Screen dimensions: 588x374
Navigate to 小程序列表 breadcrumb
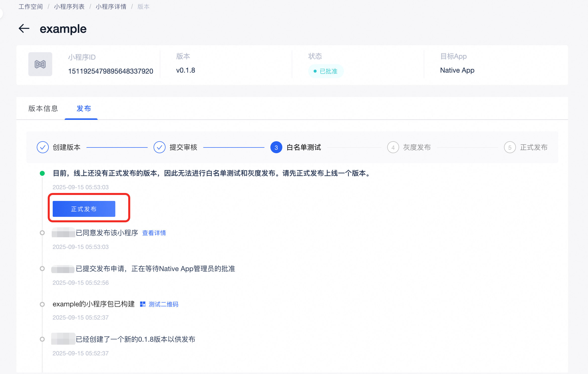click(x=69, y=7)
